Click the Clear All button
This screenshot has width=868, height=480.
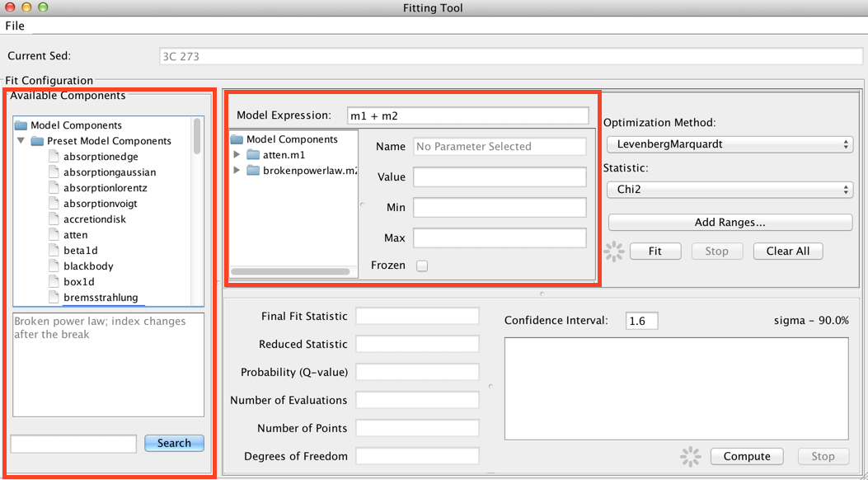click(788, 252)
